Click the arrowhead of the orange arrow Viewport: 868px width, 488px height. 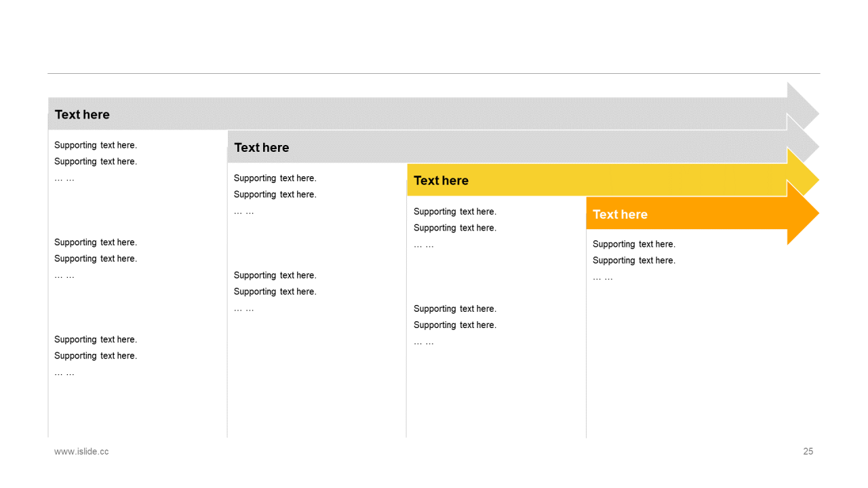tap(802, 213)
